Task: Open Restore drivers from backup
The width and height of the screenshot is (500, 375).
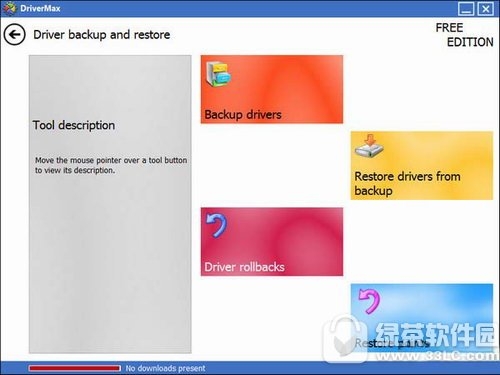Action: pyautogui.click(x=422, y=166)
